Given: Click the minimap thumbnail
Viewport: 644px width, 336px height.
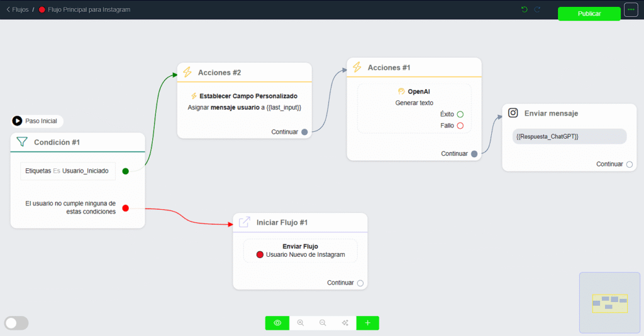Looking at the screenshot, I should (x=609, y=302).
